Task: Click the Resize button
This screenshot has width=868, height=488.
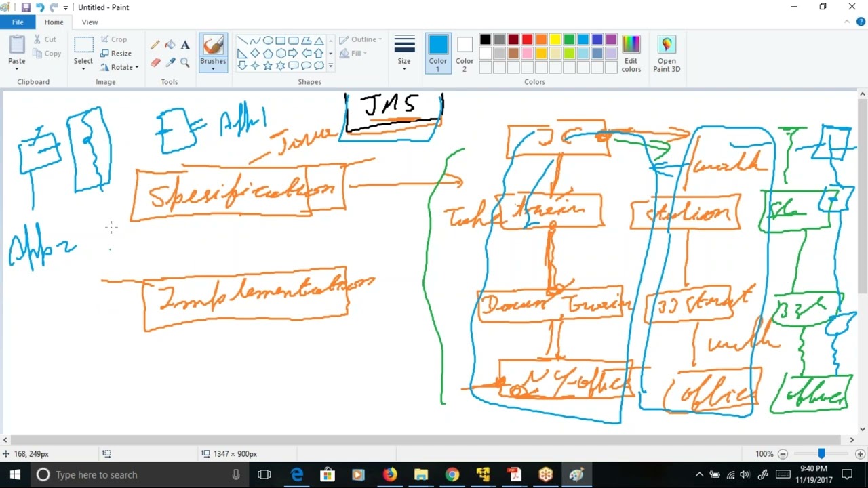Action: 116,54
